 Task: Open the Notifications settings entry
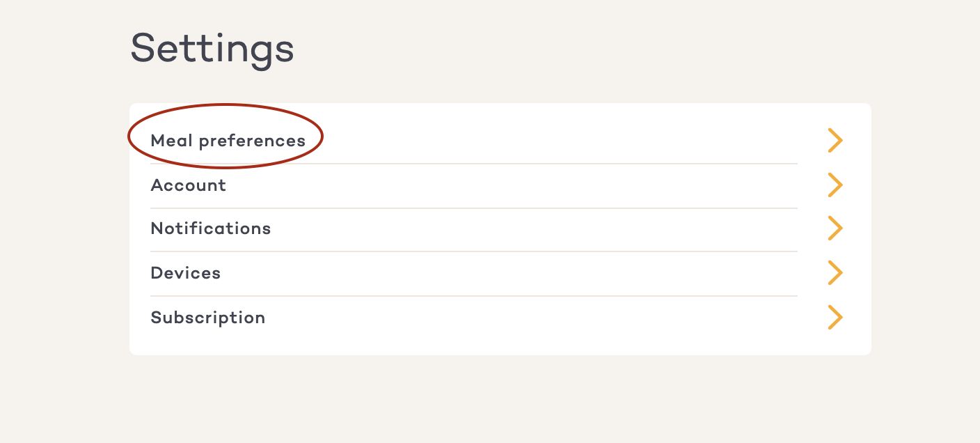(x=210, y=228)
